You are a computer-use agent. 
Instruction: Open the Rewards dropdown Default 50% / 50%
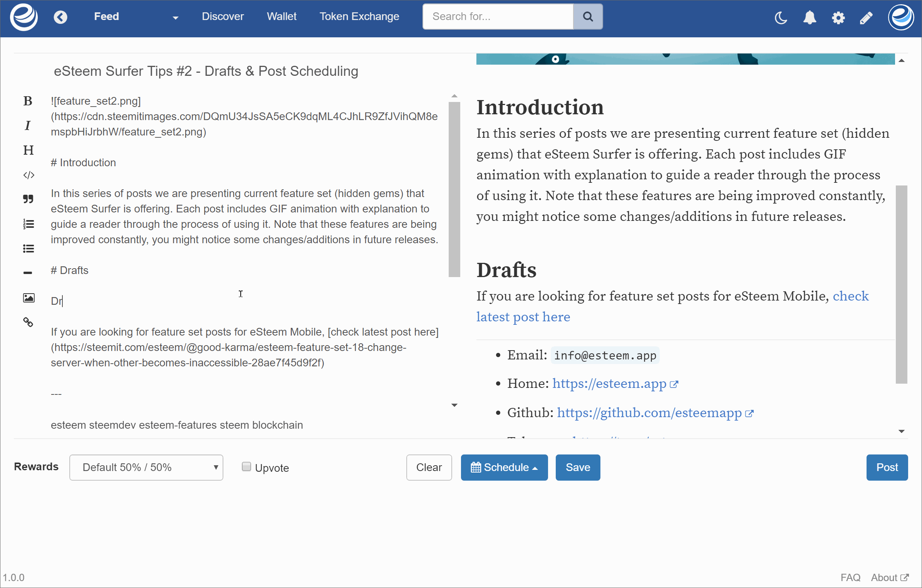coord(146,468)
